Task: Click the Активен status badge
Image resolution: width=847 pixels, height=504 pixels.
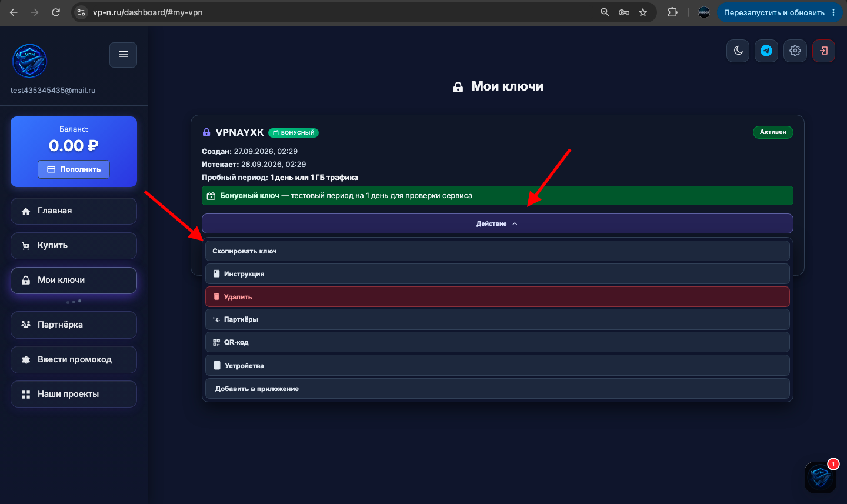Action: 773,132
